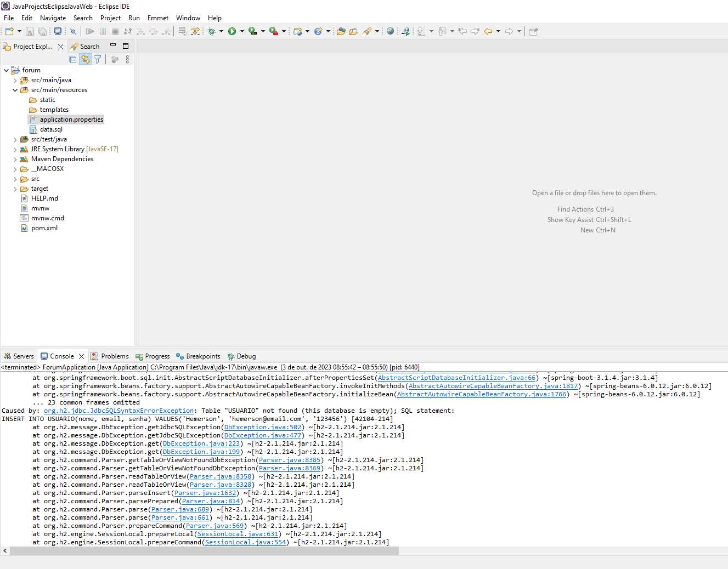Viewport: 728px width, 569px height.
Task: Open the Navigate menu
Action: point(53,18)
